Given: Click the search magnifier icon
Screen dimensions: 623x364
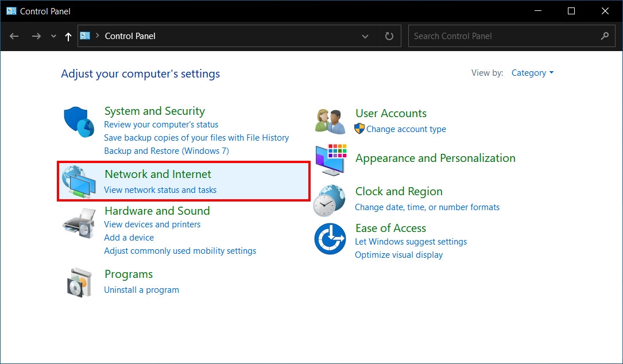Looking at the screenshot, I should pos(605,36).
